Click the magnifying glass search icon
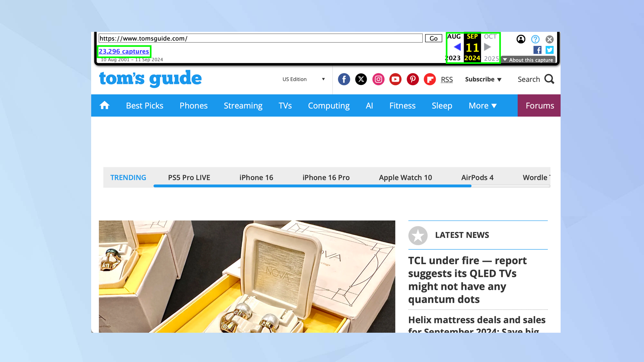644x362 pixels. click(x=549, y=79)
